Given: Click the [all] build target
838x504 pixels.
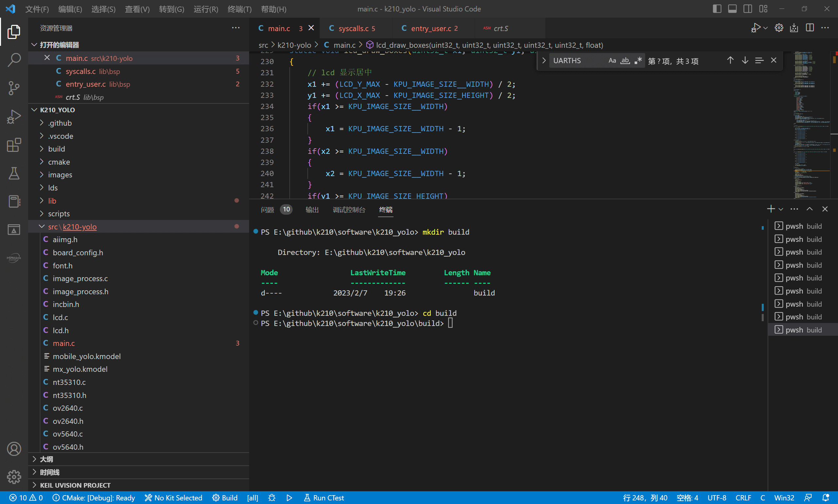Looking at the screenshot, I should (252, 497).
